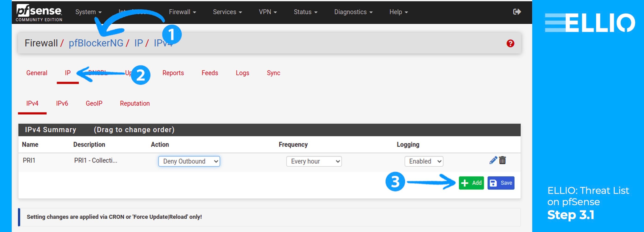Open the Firewall menu
Viewport: 644px width, 232px height.
182,12
